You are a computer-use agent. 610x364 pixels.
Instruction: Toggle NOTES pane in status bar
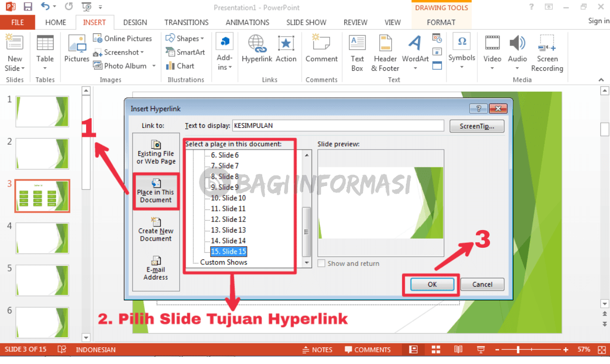point(317,349)
